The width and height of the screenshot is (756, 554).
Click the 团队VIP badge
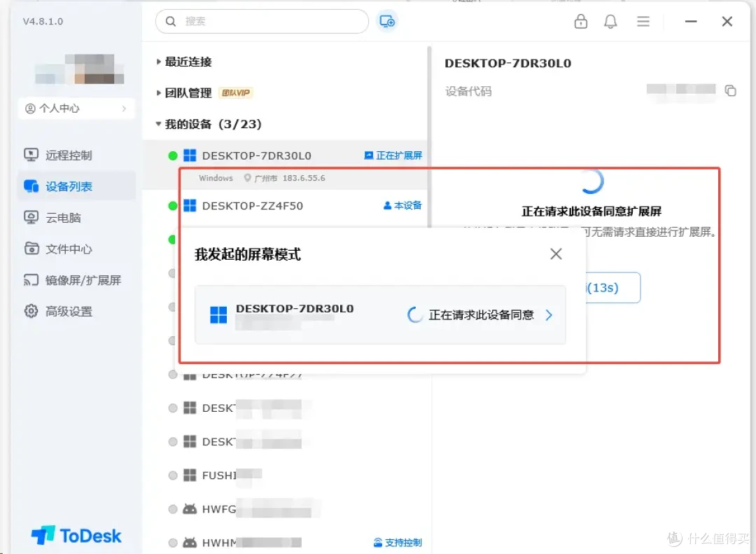click(236, 92)
